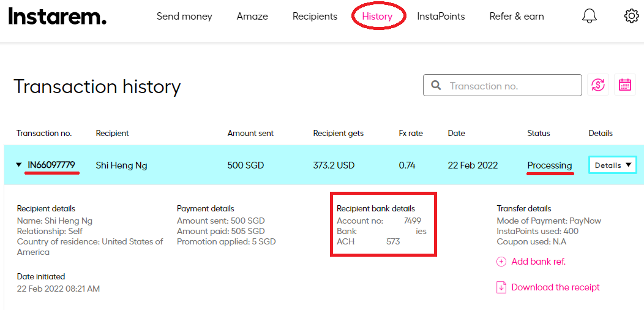The image size is (644, 310).
Task: Click the Recipient details heading
Action: tap(46, 209)
